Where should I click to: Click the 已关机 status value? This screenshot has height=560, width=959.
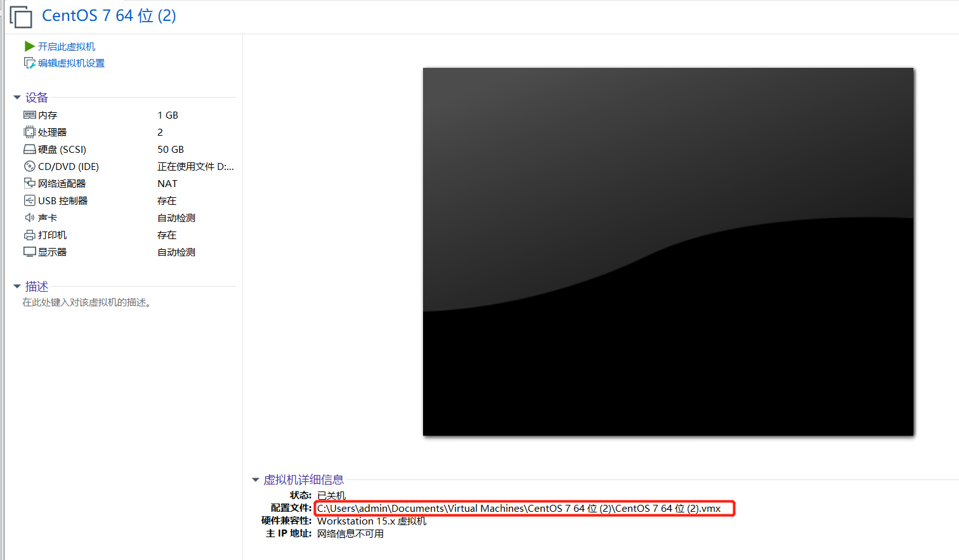coord(332,495)
